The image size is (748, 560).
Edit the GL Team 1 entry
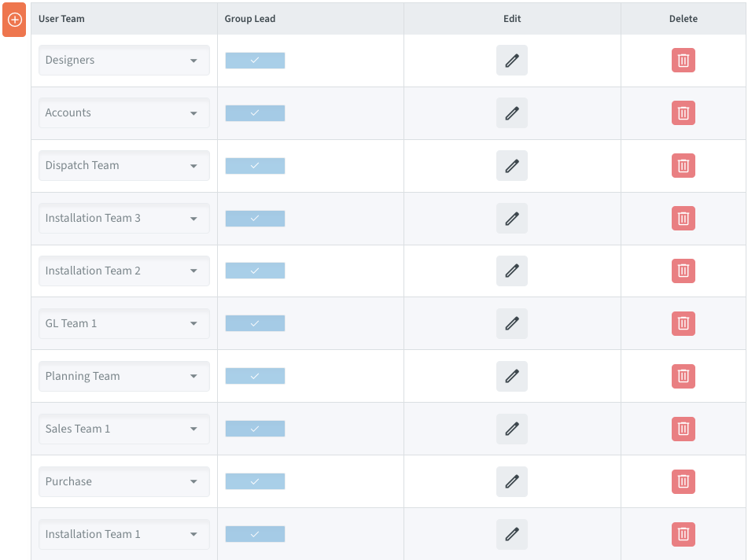[512, 323]
